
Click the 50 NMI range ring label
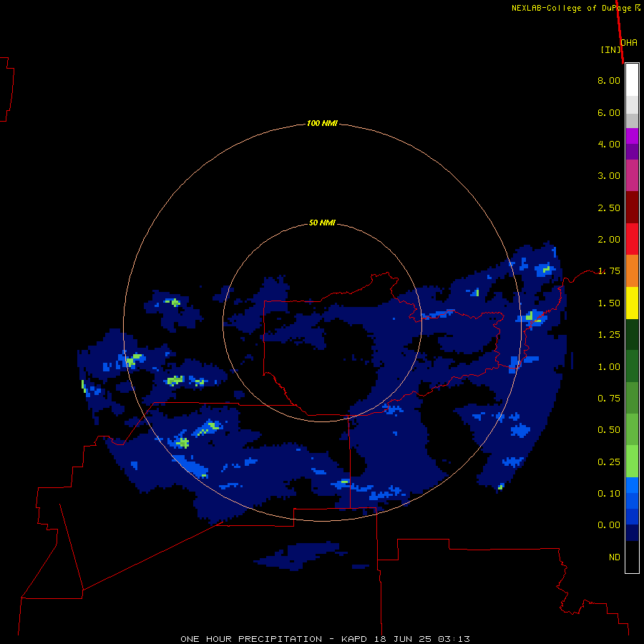click(322, 223)
